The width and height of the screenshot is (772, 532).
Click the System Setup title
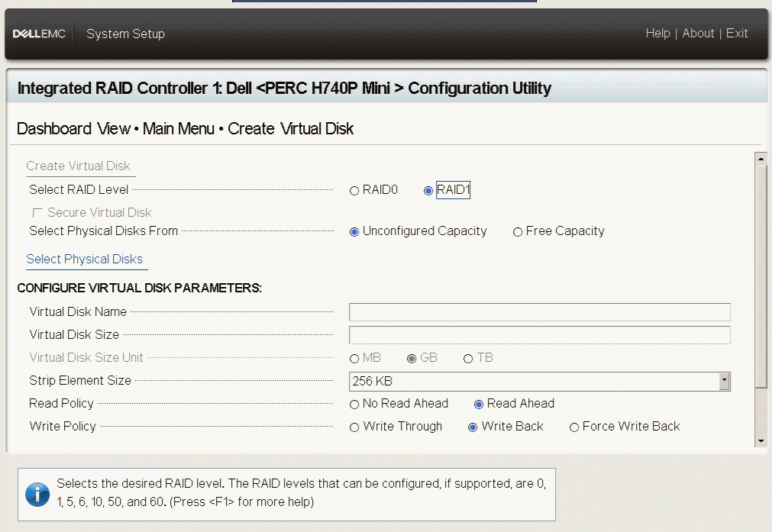pyautogui.click(x=125, y=34)
